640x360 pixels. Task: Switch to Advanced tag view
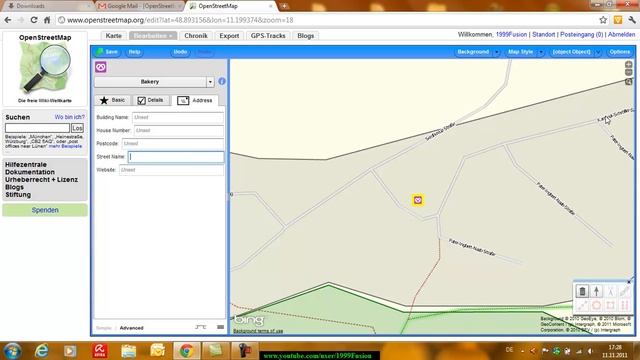pos(131,328)
